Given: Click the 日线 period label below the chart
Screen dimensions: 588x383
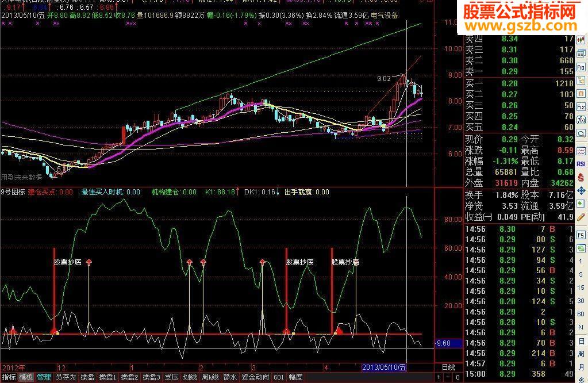Looking at the screenshot, I should (448, 367).
